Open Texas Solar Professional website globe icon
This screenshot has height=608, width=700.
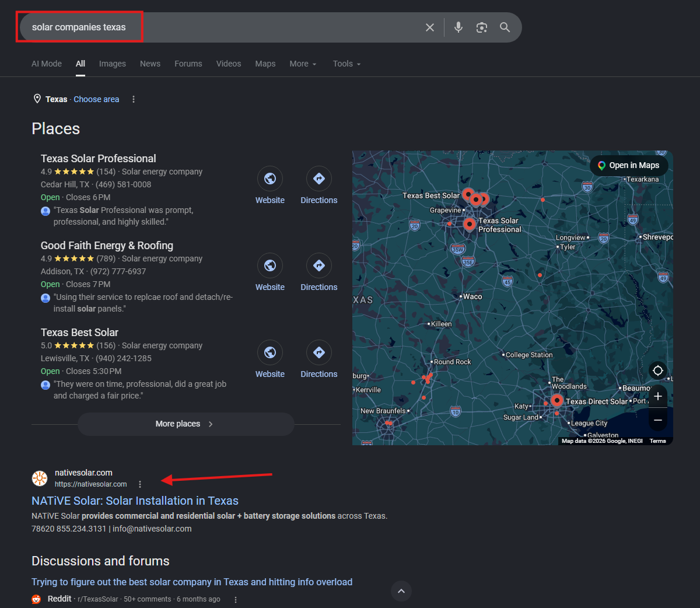(x=270, y=179)
